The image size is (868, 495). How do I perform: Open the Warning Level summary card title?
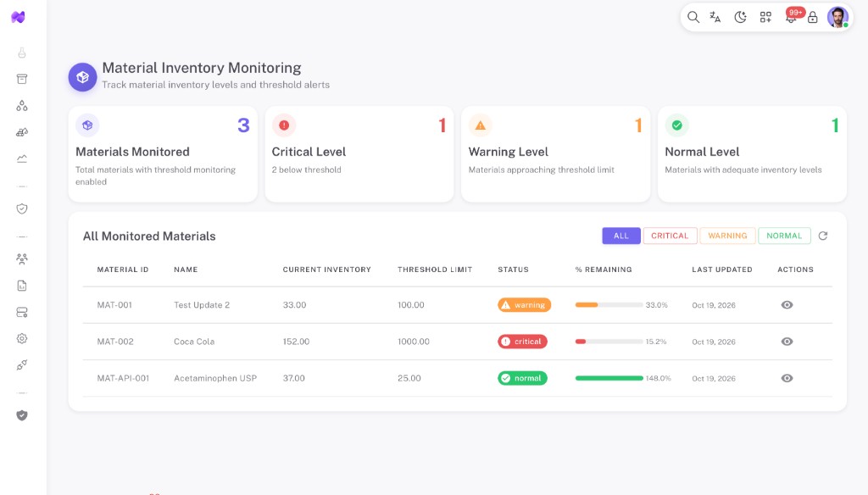pyautogui.click(x=509, y=152)
